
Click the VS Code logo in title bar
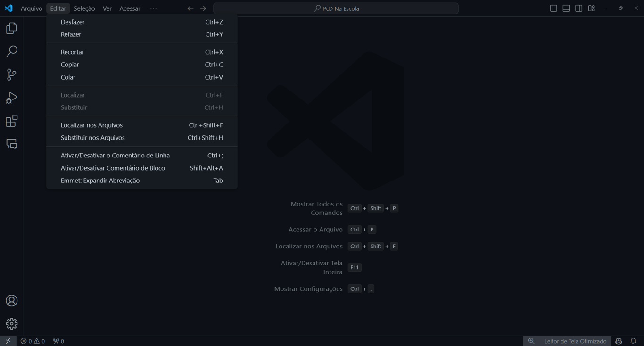(x=8, y=8)
